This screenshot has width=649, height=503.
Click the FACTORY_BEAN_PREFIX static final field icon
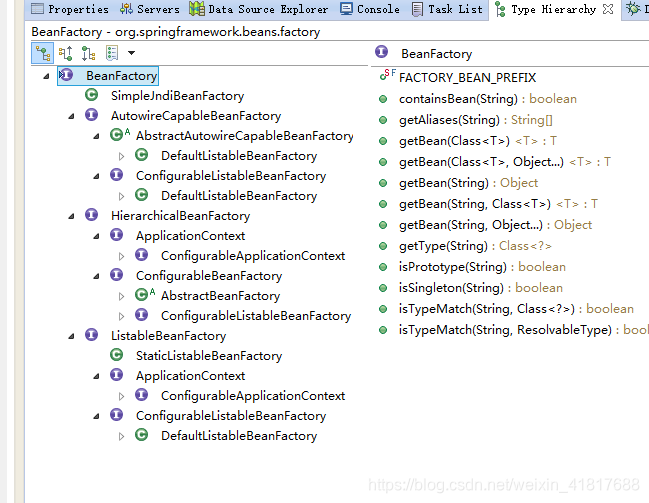tap(387, 75)
